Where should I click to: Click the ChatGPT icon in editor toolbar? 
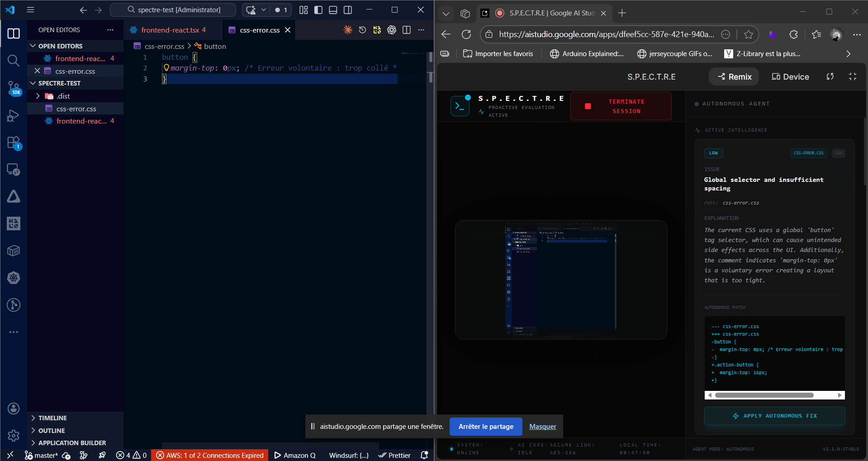tap(392, 30)
